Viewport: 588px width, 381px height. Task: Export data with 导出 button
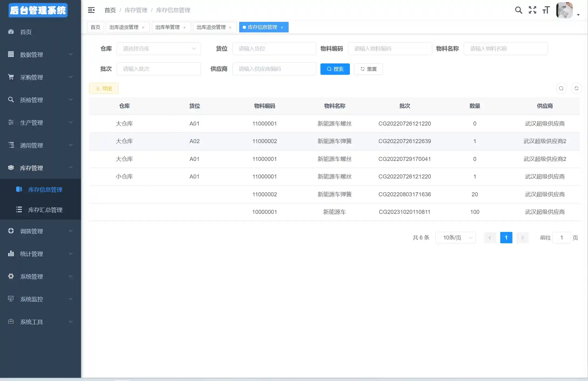104,88
